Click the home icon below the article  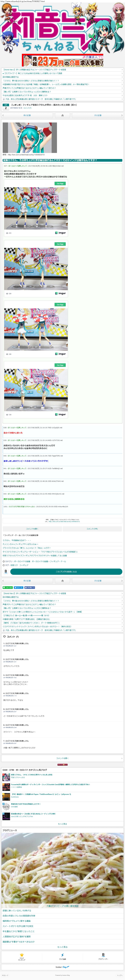click(63, 580)
